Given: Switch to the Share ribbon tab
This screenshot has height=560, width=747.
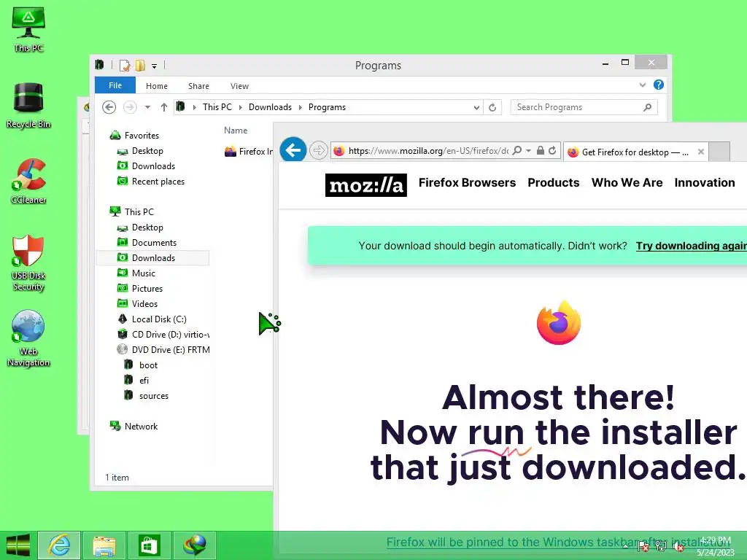Looking at the screenshot, I should point(198,86).
